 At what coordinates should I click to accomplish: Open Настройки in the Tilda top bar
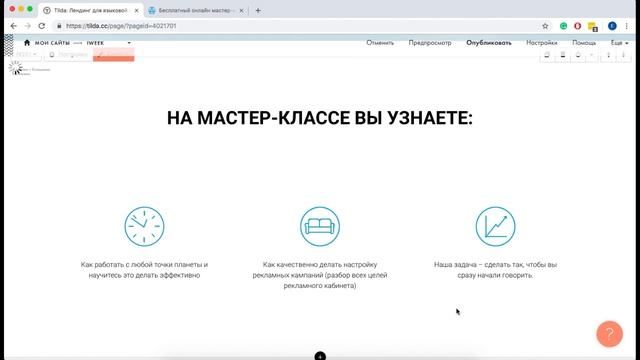(x=542, y=42)
